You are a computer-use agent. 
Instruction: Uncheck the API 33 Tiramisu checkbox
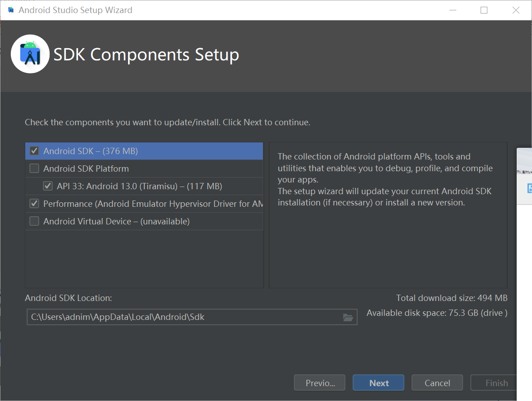click(x=48, y=186)
